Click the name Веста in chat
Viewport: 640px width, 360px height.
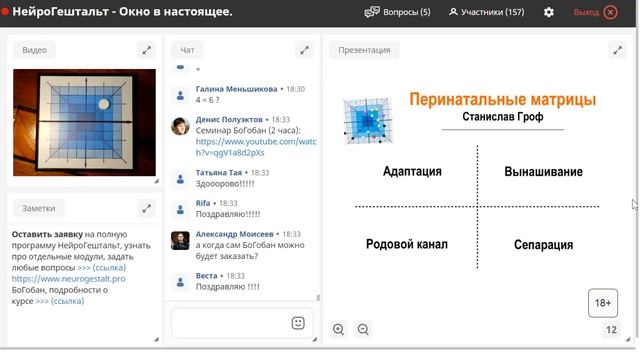(206, 276)
